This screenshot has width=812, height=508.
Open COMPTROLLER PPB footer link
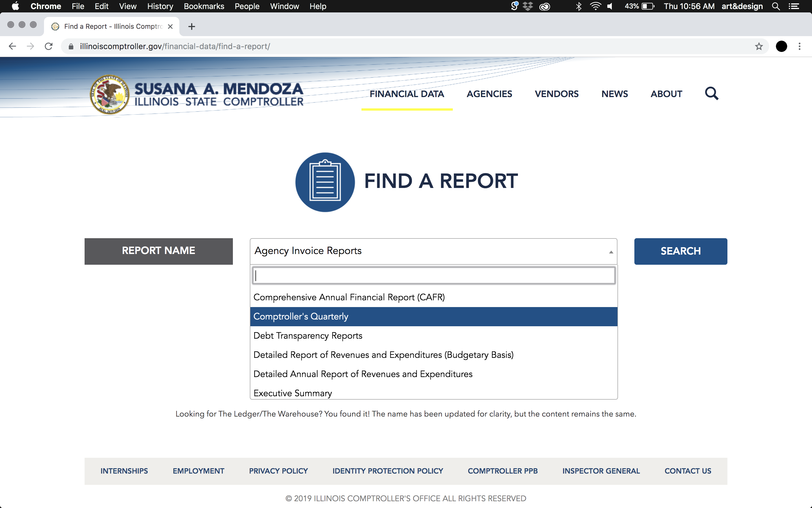click(503, 471)
